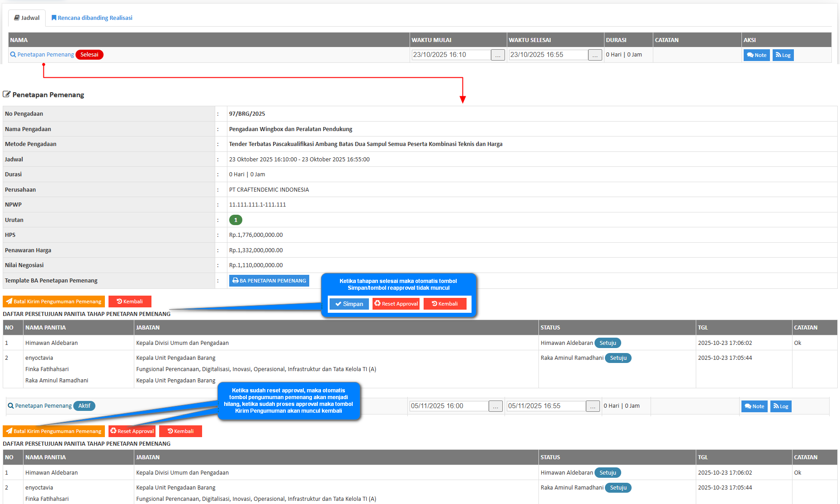Viewport: 840px width, 504px height.
Task: Click the Template BA Penetapan Pemenang label
Action: (51, 281)
